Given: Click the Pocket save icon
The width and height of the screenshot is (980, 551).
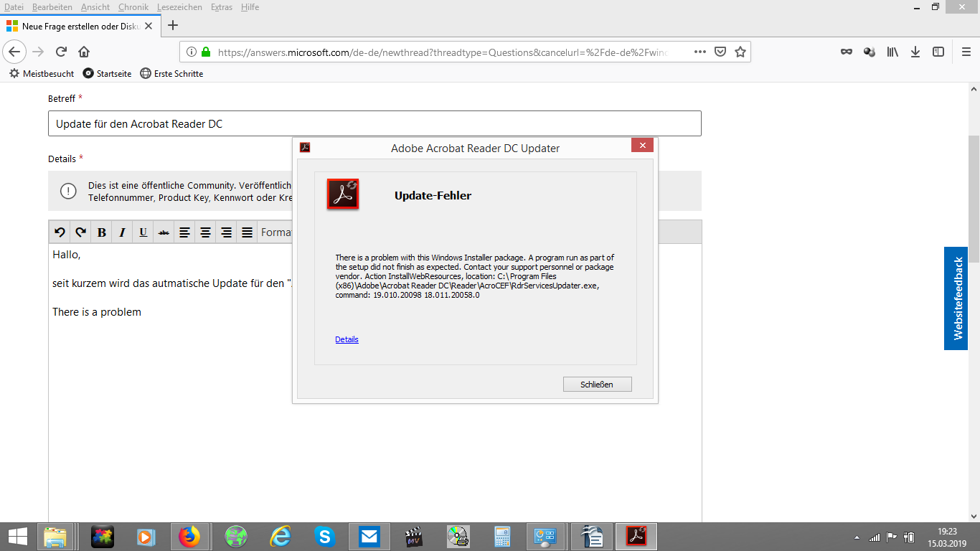Looking at the screenshot, I should pyautogui.click(x=720, y=52).
